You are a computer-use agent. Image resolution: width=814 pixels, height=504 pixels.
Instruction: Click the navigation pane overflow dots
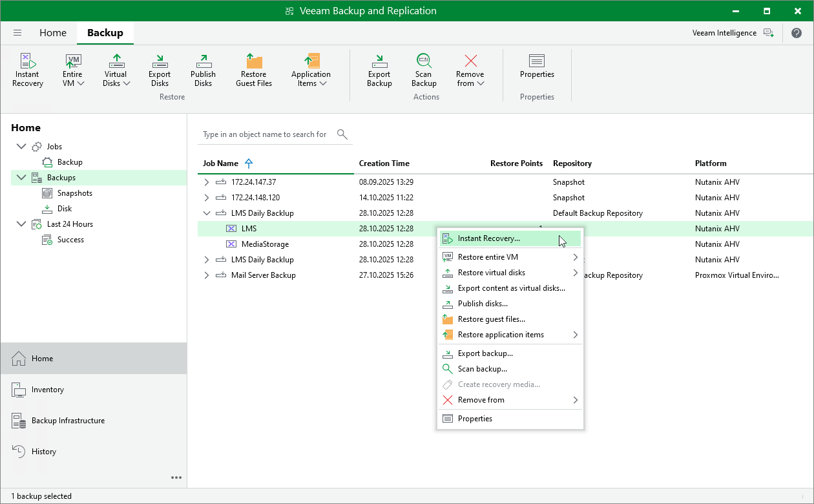coord(176,478)
